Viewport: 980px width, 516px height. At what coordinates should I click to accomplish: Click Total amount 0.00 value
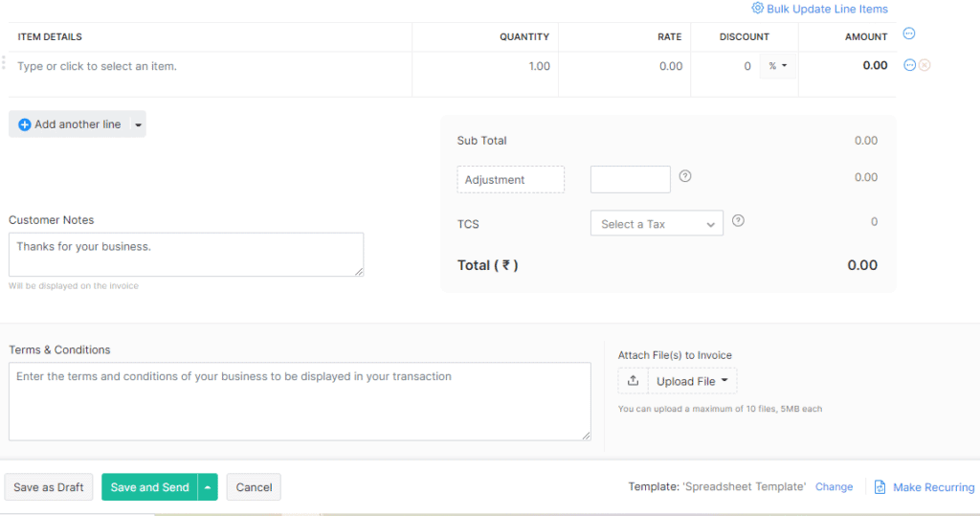click(x=862, y=265)
